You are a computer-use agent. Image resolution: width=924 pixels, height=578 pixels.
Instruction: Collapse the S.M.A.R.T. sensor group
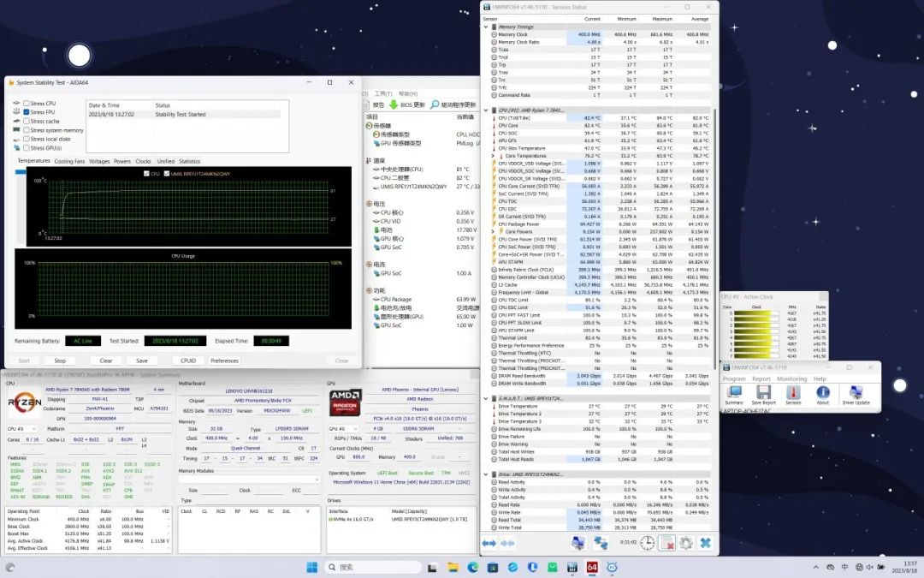point(485,398)
